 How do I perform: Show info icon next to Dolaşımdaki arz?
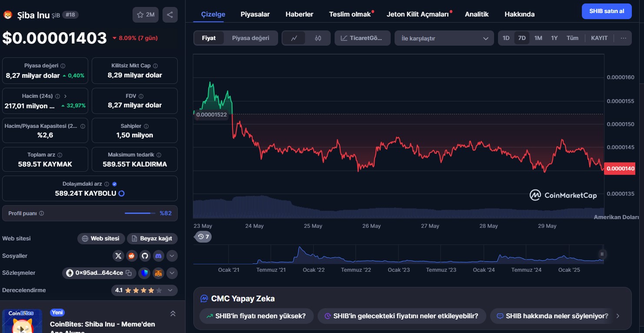(107, 184)
